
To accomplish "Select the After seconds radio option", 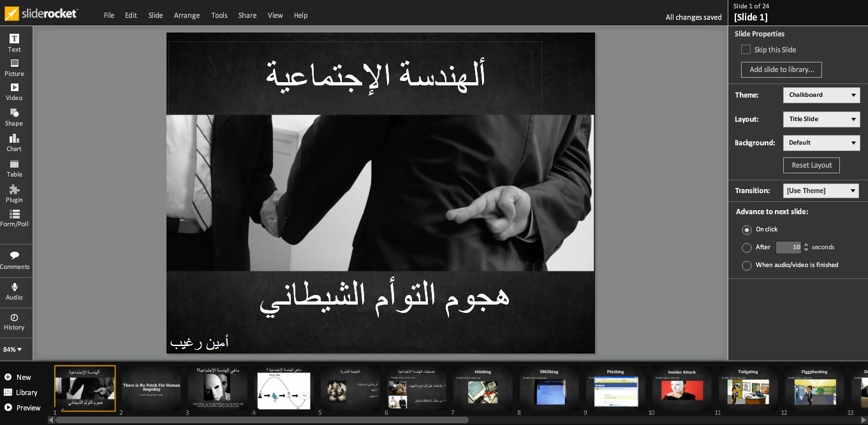I will tap(747, 247).
